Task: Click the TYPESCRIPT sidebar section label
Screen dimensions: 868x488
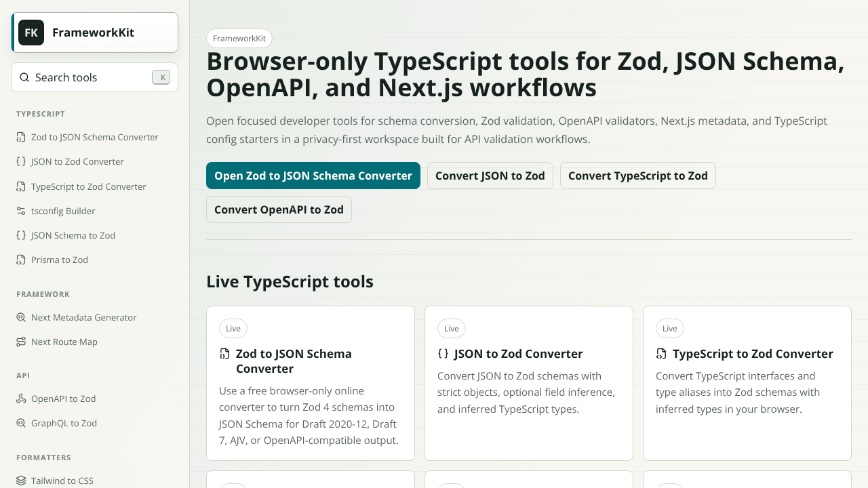Action: point(41,114)
